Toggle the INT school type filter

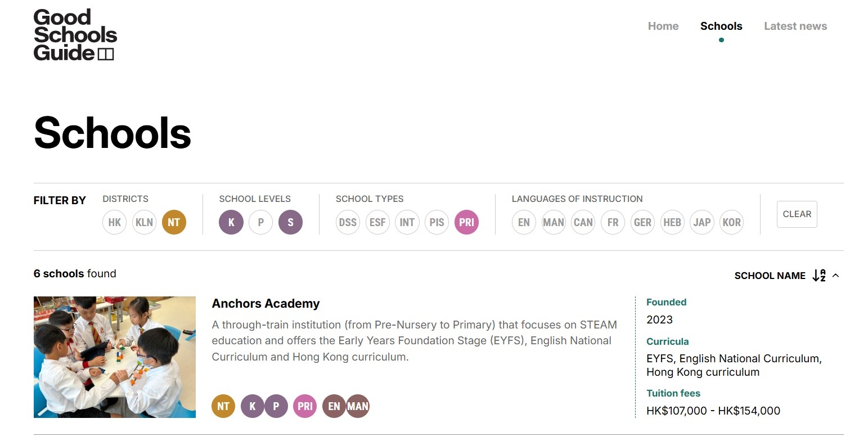[x=407, y=222]
